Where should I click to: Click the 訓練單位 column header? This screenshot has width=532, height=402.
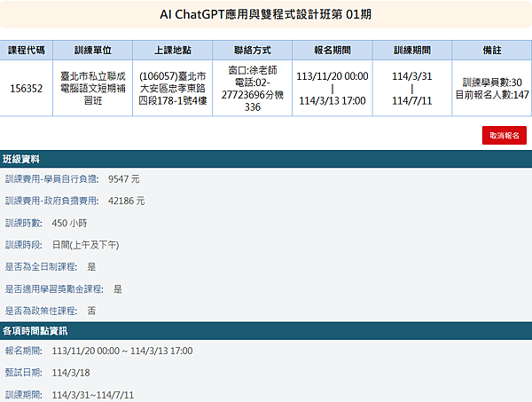coord(92,51)
